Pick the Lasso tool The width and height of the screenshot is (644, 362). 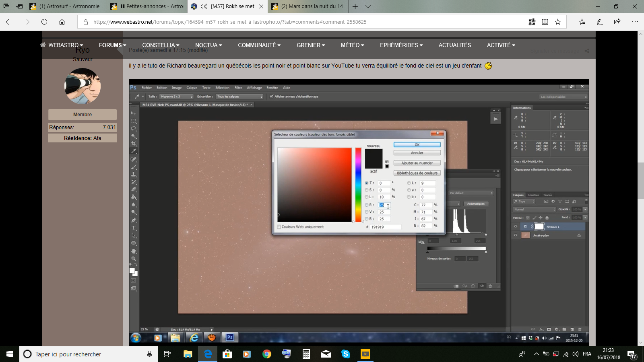(x=134, y=128)
